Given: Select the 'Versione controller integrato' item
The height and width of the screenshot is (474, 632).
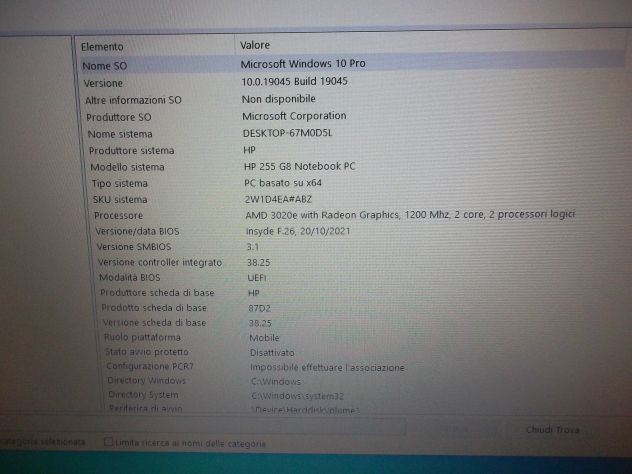Looking at the screenshot, I should tap(160, 262).
